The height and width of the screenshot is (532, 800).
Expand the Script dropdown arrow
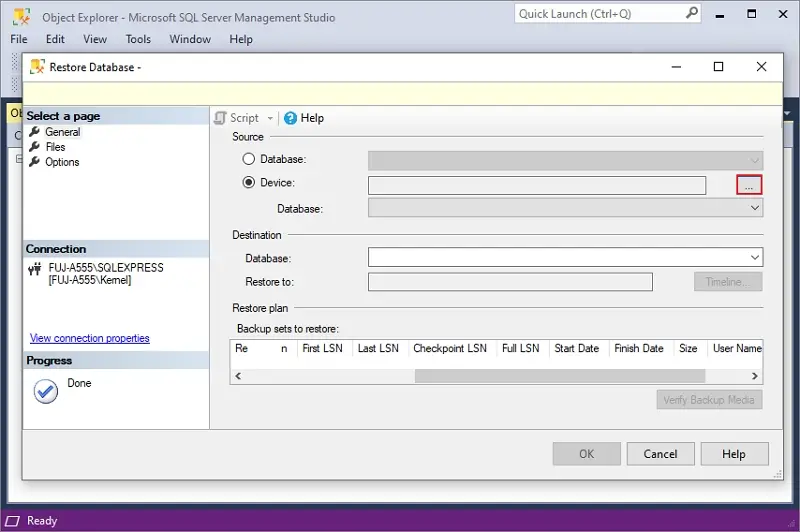(x=270, y=118)
